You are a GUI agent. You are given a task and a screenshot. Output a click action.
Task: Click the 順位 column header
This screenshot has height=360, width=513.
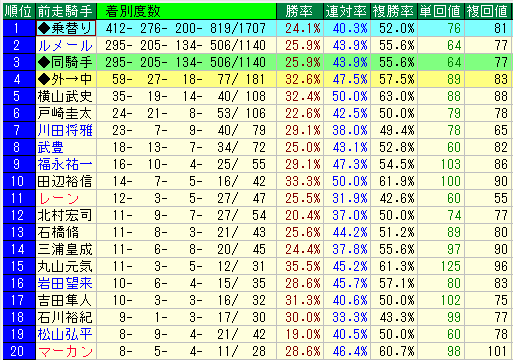pyautogui.click(x=18, y=11)
